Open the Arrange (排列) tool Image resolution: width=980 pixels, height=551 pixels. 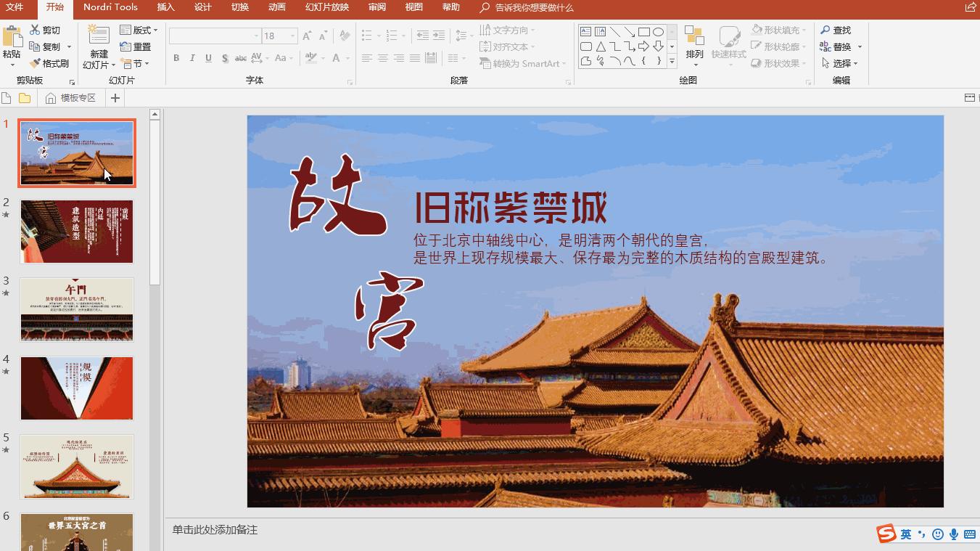(x=694, y=46)
